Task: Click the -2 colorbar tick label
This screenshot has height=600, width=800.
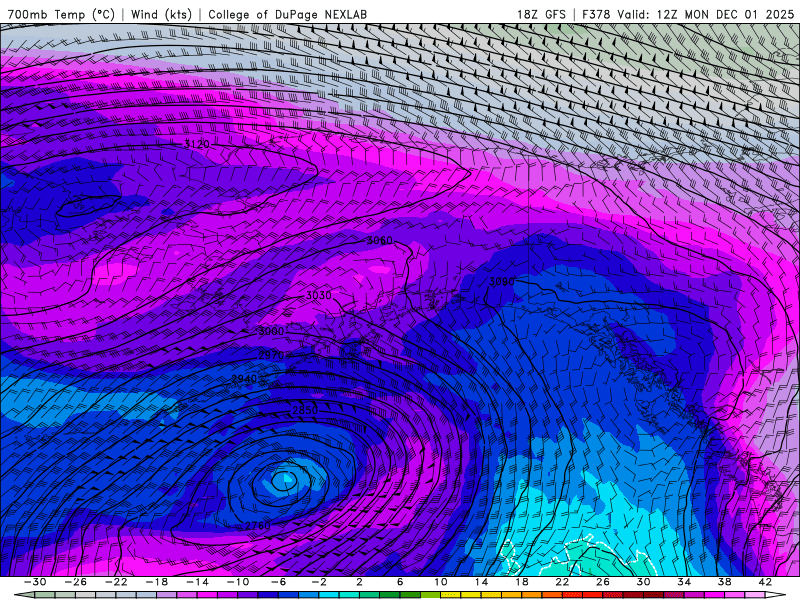Action: [319, 582]
